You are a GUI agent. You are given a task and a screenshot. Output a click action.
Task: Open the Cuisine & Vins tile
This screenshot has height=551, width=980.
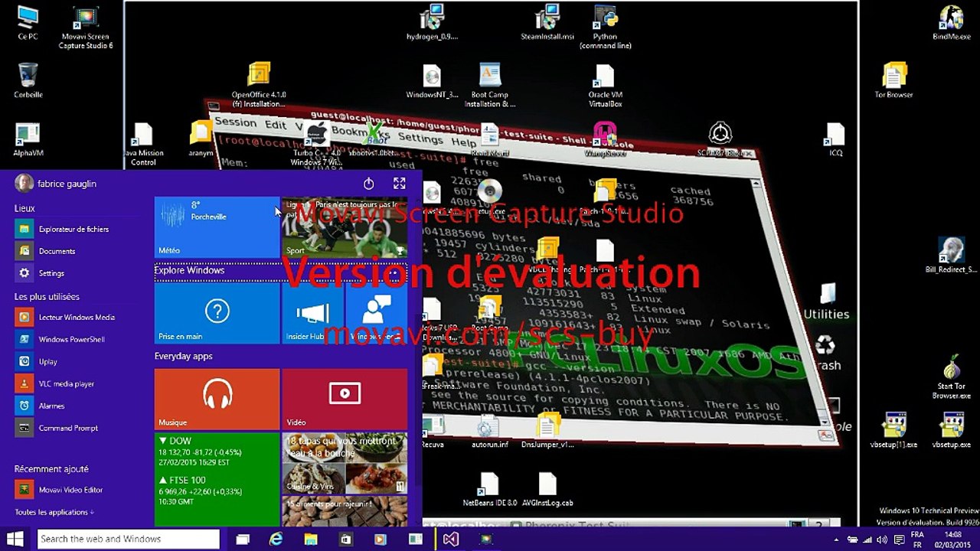pos(345,463)
